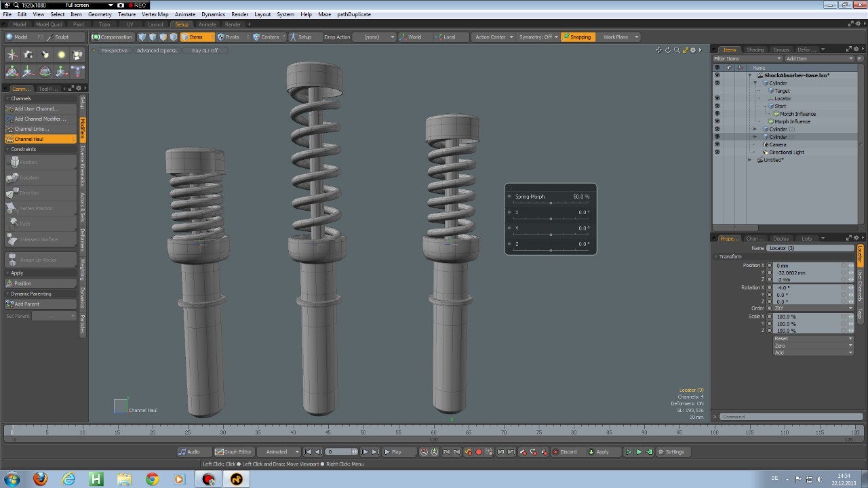Adjust the X channel haul slider
This screenshot has height=488, width=868.
(551, 218)
